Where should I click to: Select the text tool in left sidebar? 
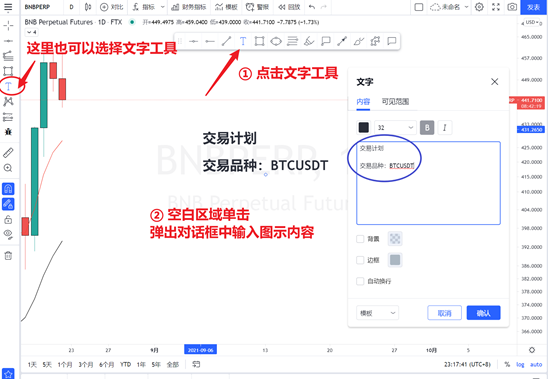9,86
